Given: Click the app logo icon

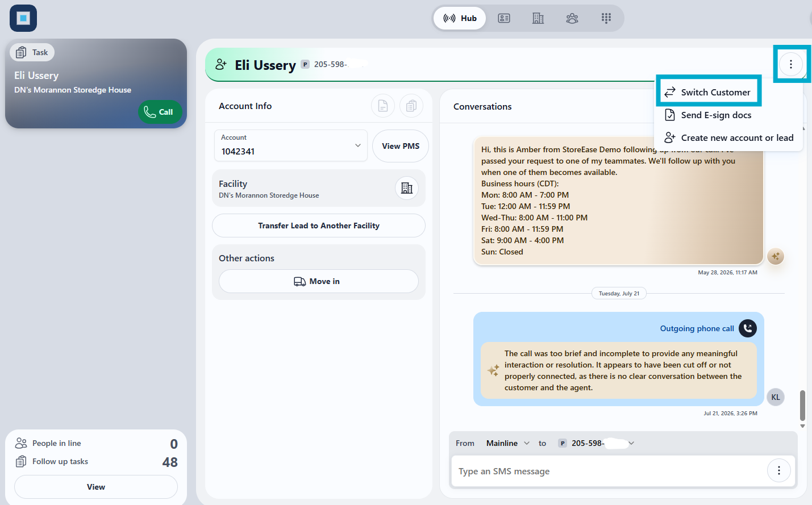Looking at the screenshot, I should (23, 18).
